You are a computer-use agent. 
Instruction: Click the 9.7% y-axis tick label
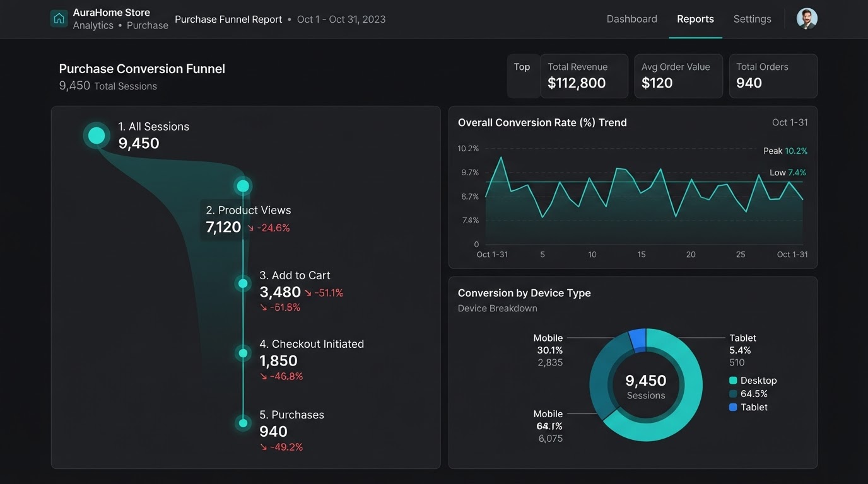pos(470,172)
